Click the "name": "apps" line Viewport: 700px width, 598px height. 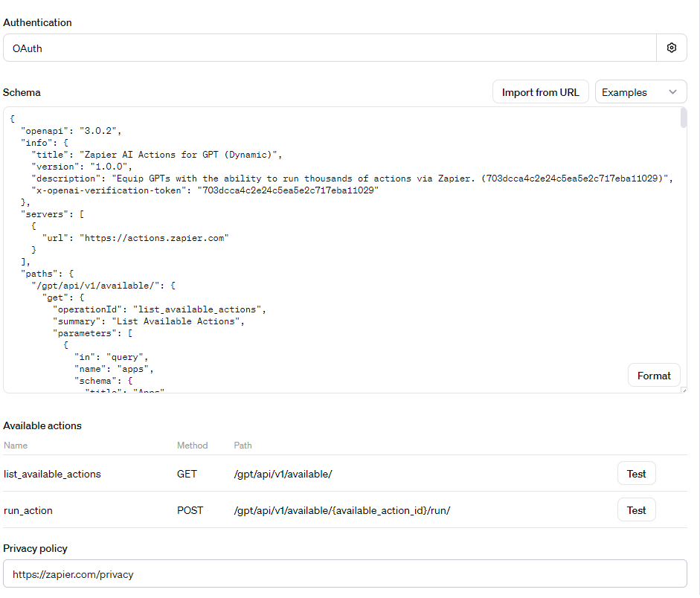pyautogui.click(x=114, y=369)
